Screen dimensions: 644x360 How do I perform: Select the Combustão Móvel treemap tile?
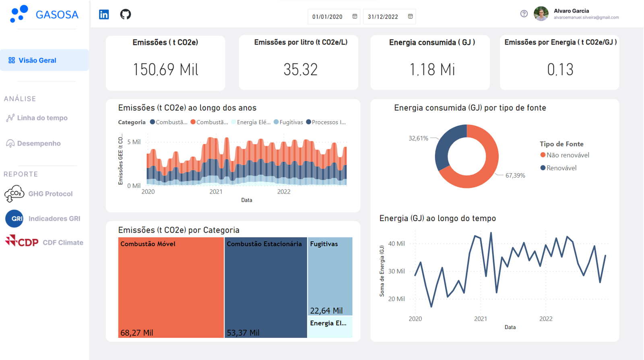coord(171,288)
